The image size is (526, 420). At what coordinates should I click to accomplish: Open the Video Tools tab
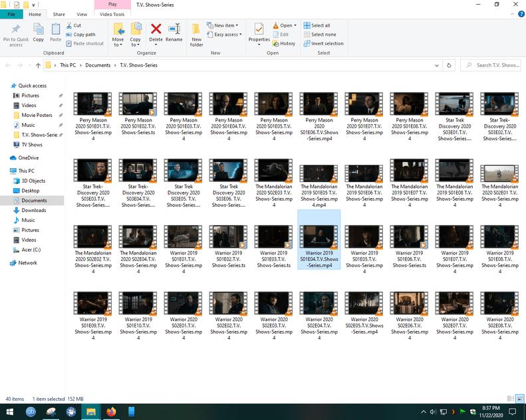[x=112, y=15]
